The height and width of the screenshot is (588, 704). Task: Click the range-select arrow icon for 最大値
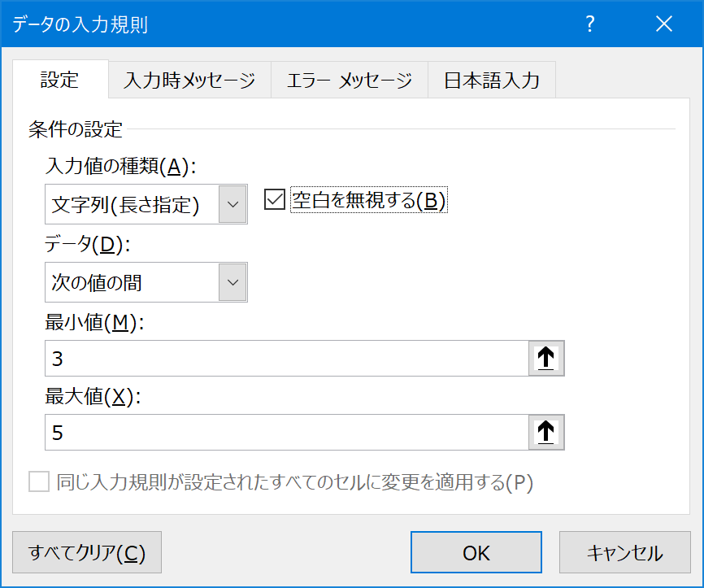coord(546,432)
